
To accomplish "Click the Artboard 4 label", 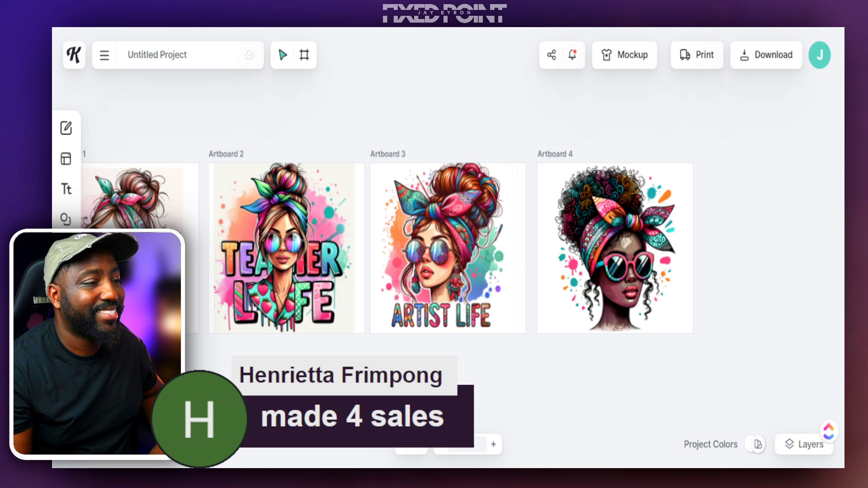I will 555,154.
